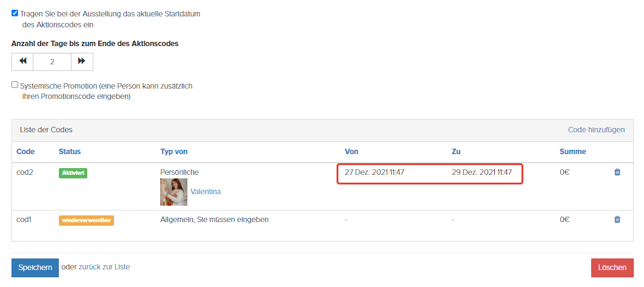Image resolution: width=644 pixels, height=287 pixels.
Task: Uncheck the current start date checkbox
Action: 15,13
